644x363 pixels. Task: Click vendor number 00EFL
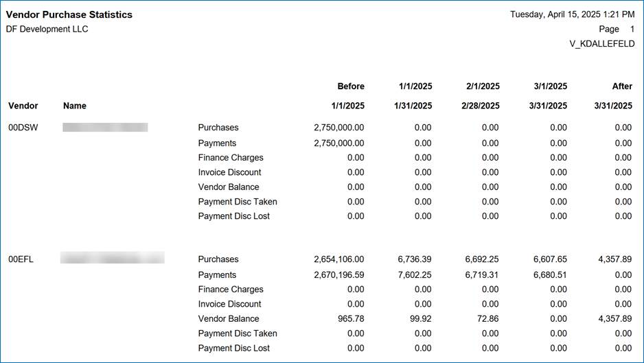(22, 259)
